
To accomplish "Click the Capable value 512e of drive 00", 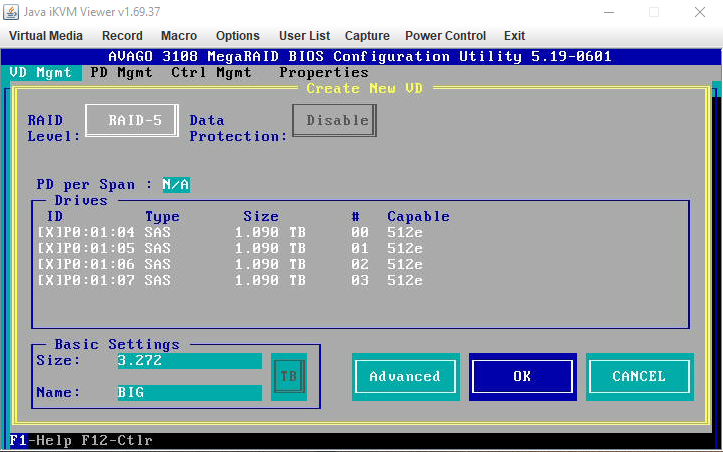I will (x=405, y=232).
